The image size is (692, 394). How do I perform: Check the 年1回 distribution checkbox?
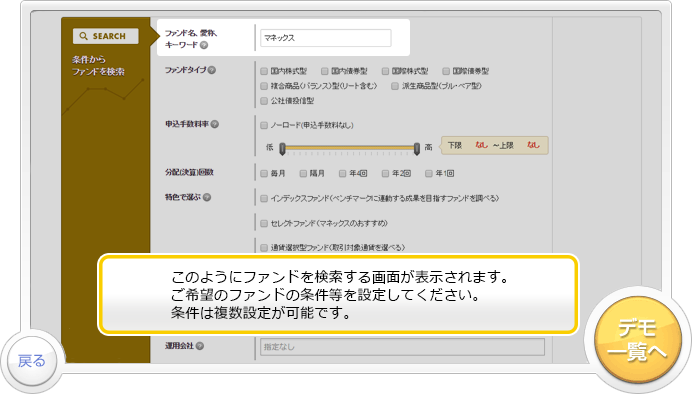coord(429,173)
